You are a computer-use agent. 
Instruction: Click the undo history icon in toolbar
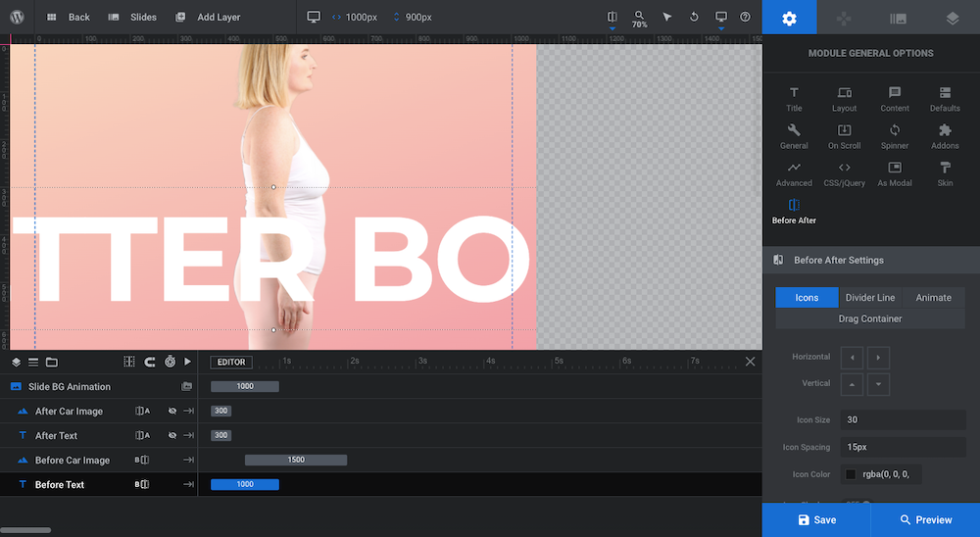(x=694, y=17)
